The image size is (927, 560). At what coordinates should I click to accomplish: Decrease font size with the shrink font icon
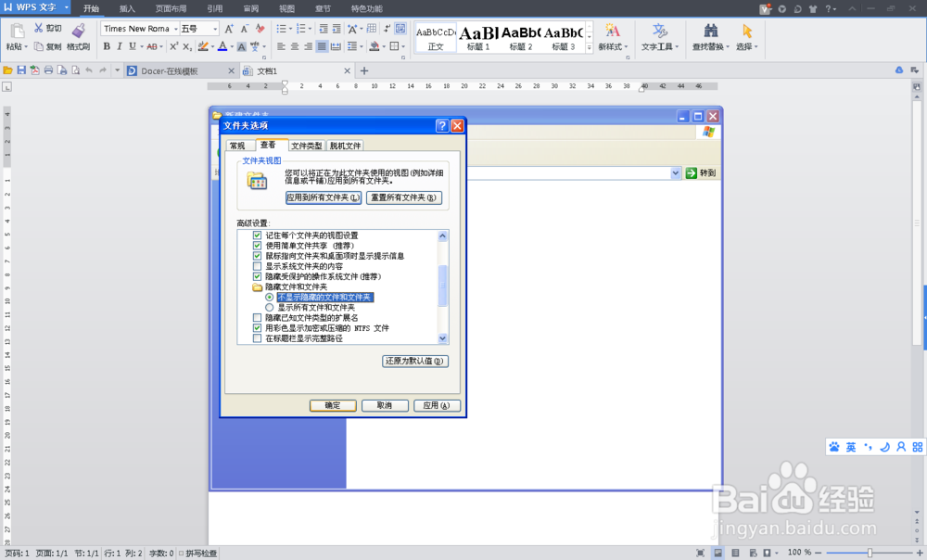point(244,29)
